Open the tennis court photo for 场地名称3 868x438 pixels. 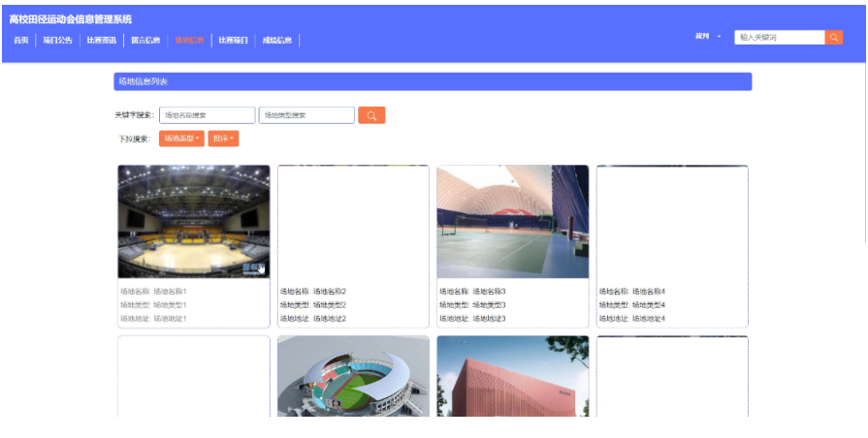click(513, 221)
